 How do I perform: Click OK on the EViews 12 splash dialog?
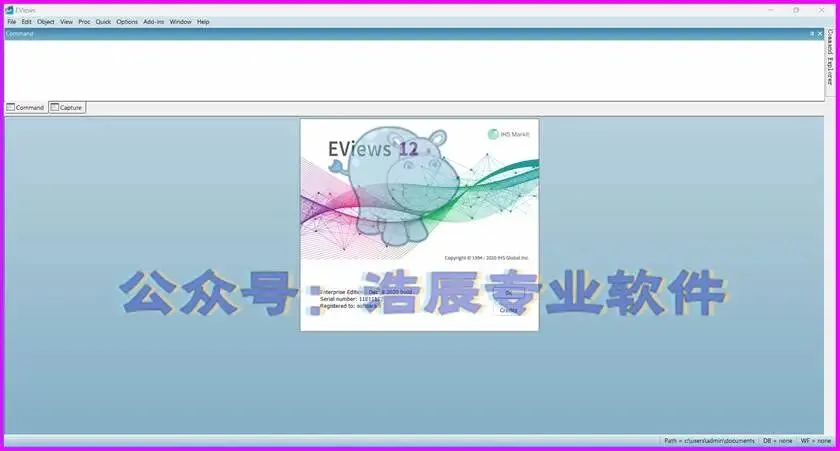coord(508,293)
